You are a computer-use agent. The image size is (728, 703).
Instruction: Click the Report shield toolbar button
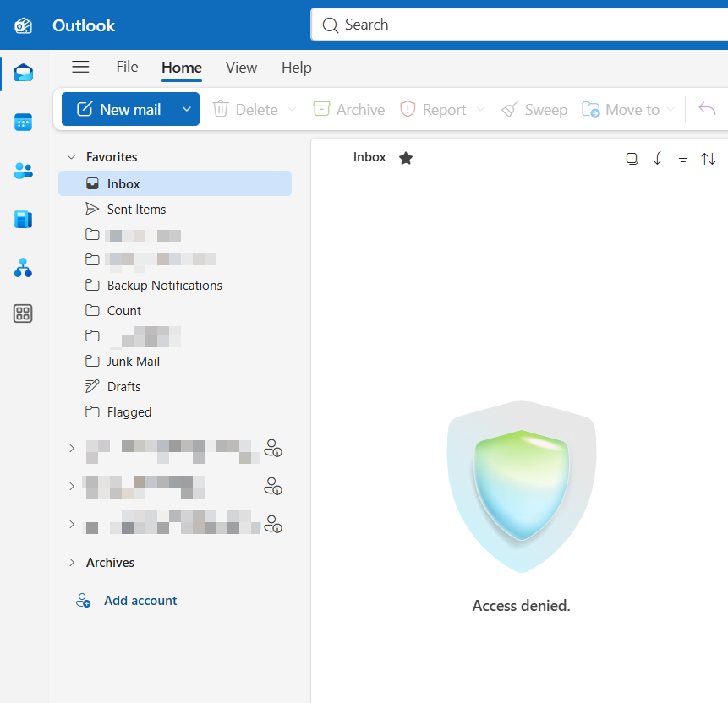pyautogui.click(x=433, y=110)
